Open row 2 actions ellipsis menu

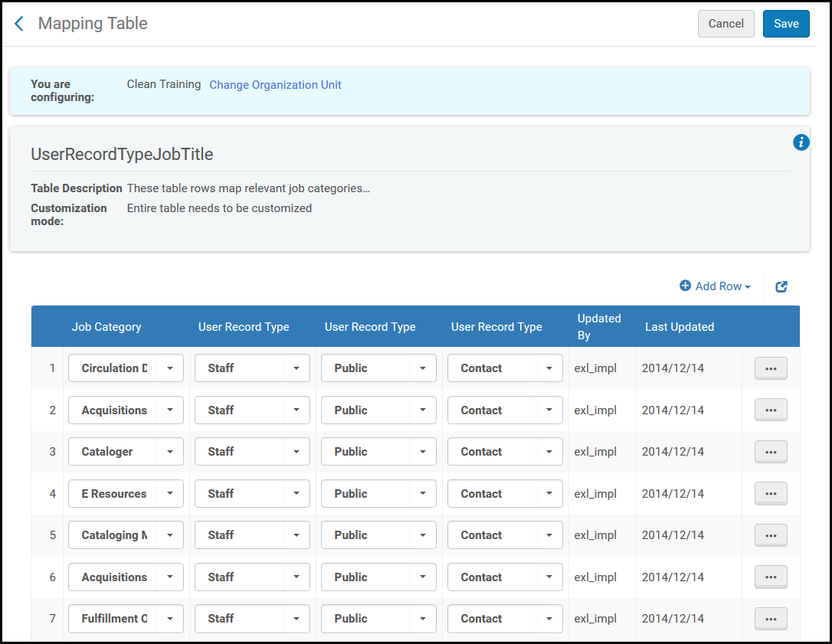tap(771, 410)
